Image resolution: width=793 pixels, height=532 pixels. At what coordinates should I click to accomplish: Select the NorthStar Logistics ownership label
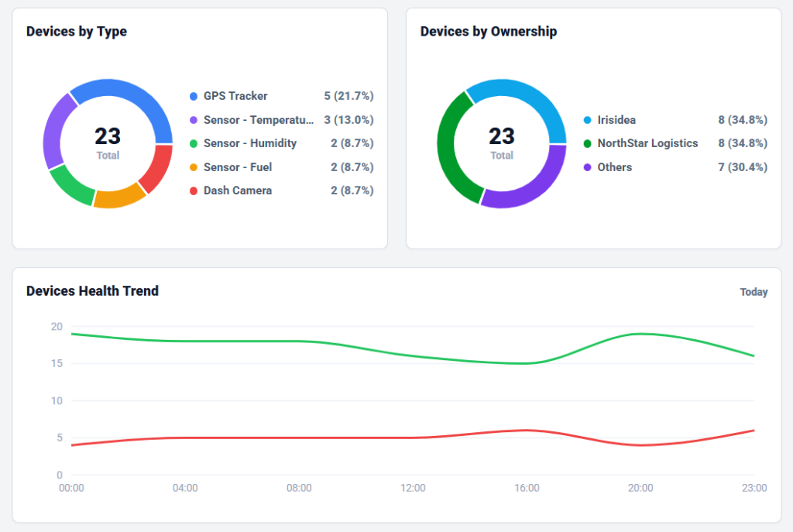point(647,143)
